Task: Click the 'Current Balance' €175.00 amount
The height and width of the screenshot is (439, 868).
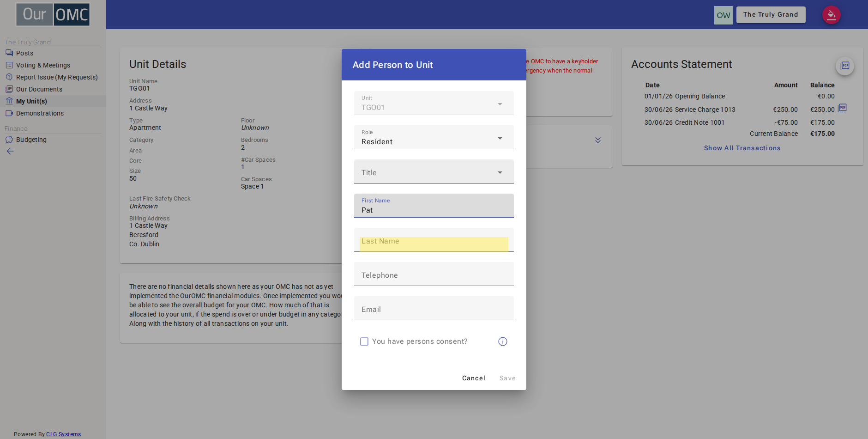Action: coord(822,134)
